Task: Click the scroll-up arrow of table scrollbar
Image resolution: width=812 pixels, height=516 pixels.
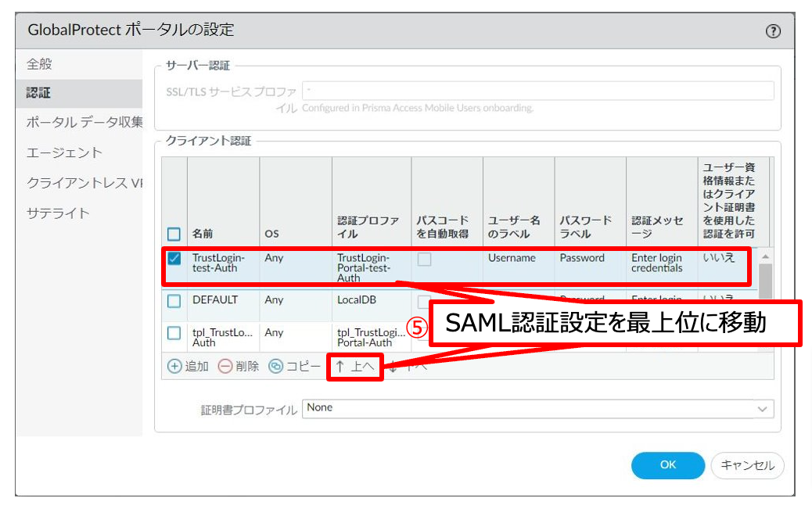Action: pos(765,256)
